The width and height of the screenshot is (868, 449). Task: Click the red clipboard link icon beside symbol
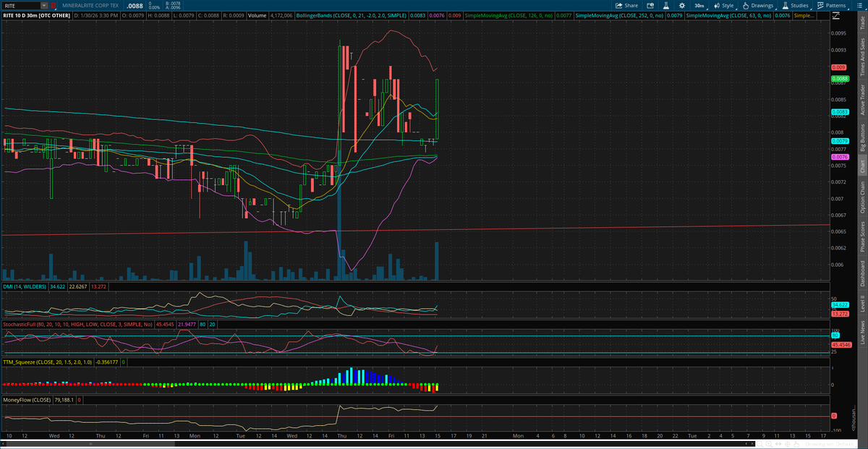point(54,5)
